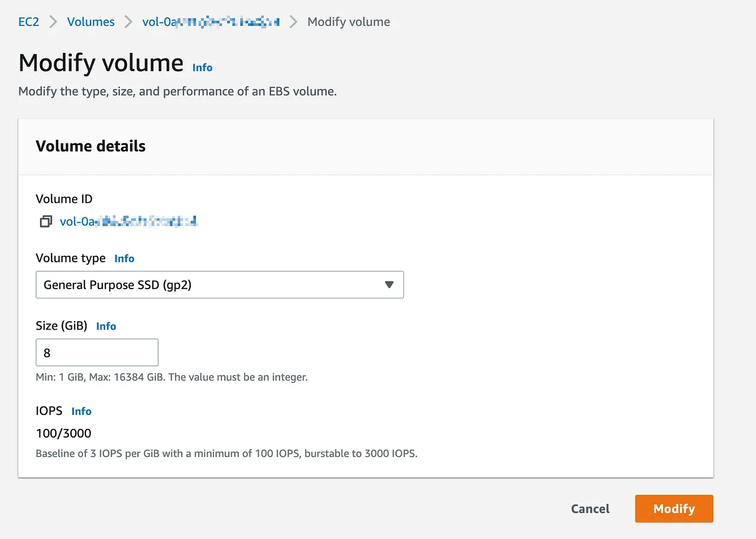Navigate to EC2 via the breadcrumb

point(29,22)
